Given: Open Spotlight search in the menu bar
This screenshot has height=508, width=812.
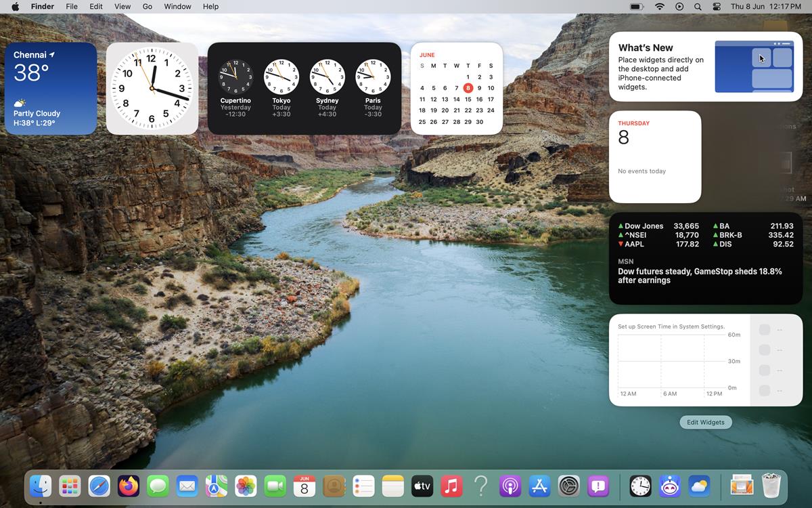Looking at the screenshot, I should click(x=698, y=6).
